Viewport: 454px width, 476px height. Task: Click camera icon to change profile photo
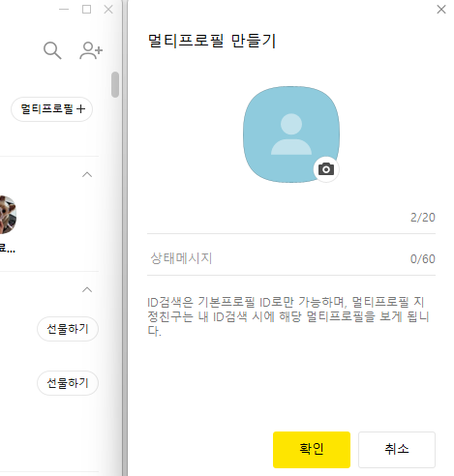click(326, 169)
